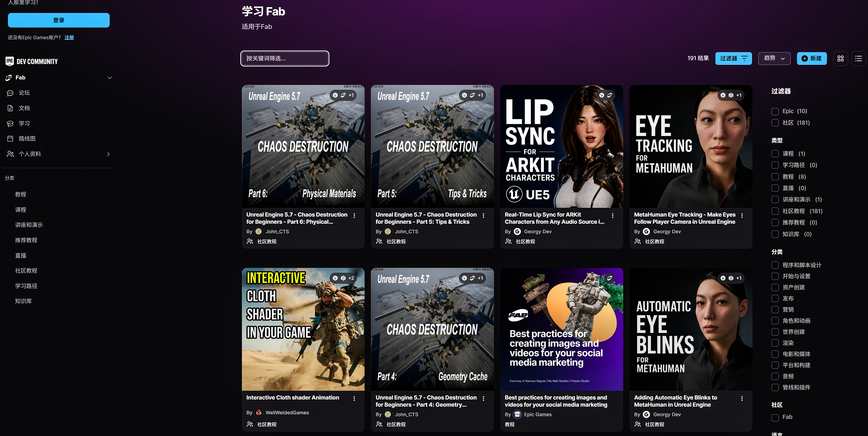This screenshot has height=436, width=868.
Task: Select 教程 in the sidebar categories
Action: pyautogui.click(x=21, y=195)
